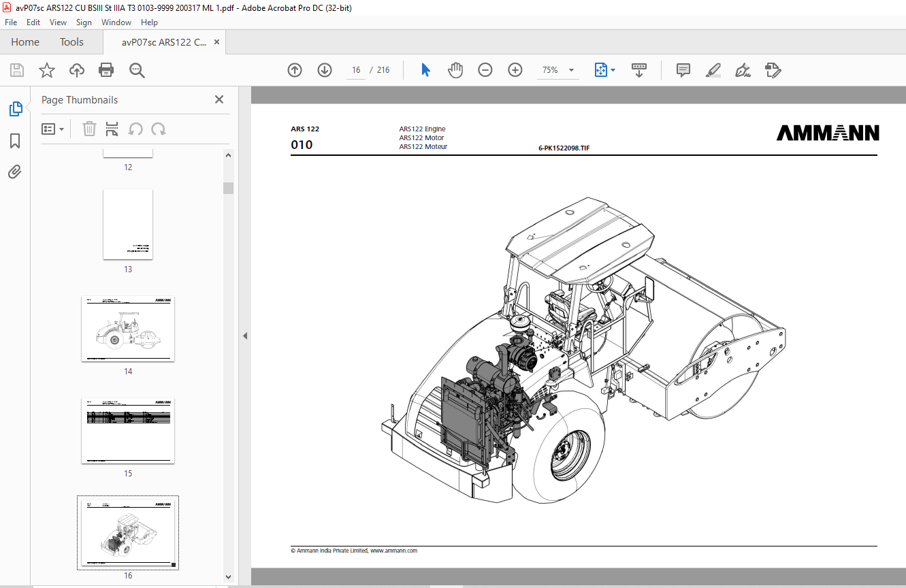
Task: Close the Page Thumbnails panel
Action: point(219,99)
